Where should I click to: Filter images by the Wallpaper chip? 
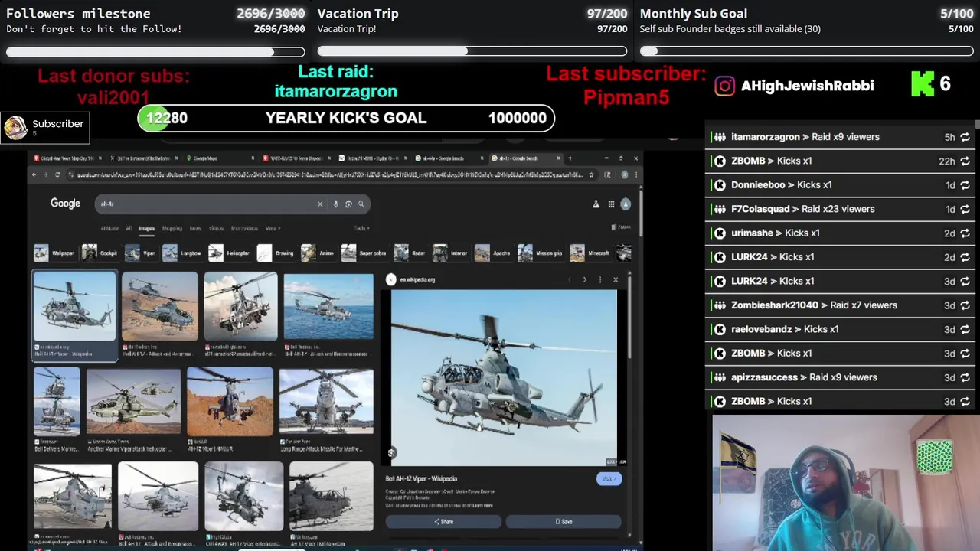[55, 253]
